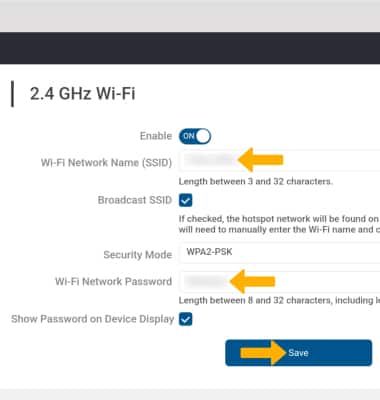Uncheck the Broadcast SSID checkbox
Image resolution: width=380 pixels, height=400 pixels.
click(x=186, y=200)
